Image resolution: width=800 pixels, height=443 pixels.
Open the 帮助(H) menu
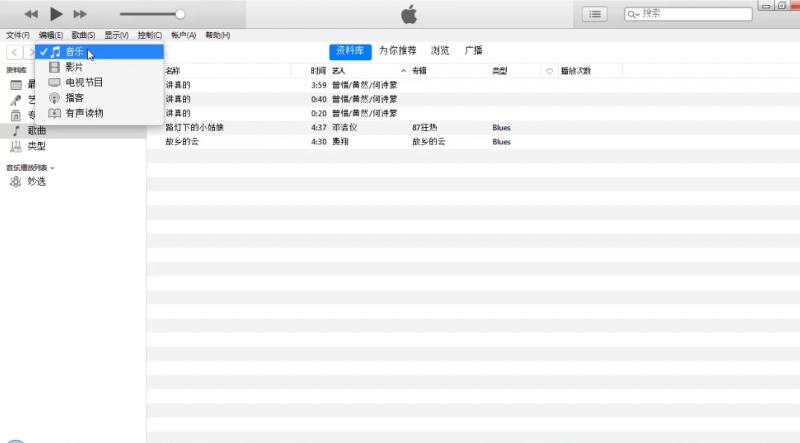coord(217,35)
